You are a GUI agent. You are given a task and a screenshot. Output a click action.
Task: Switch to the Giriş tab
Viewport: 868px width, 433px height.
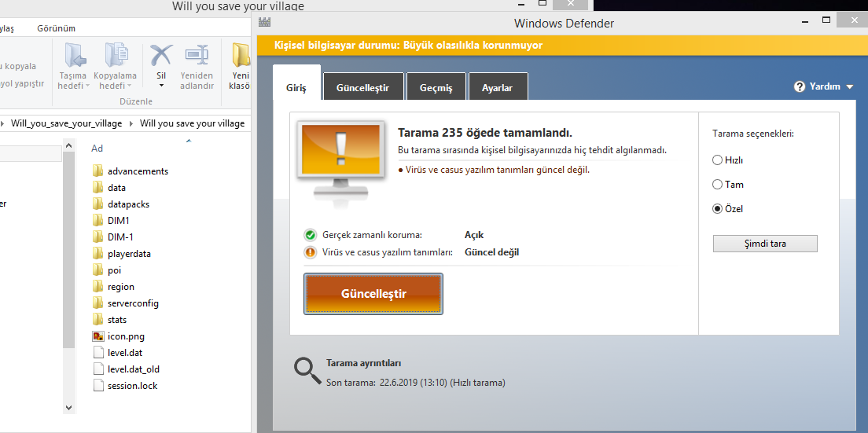(x=296, y=88)
